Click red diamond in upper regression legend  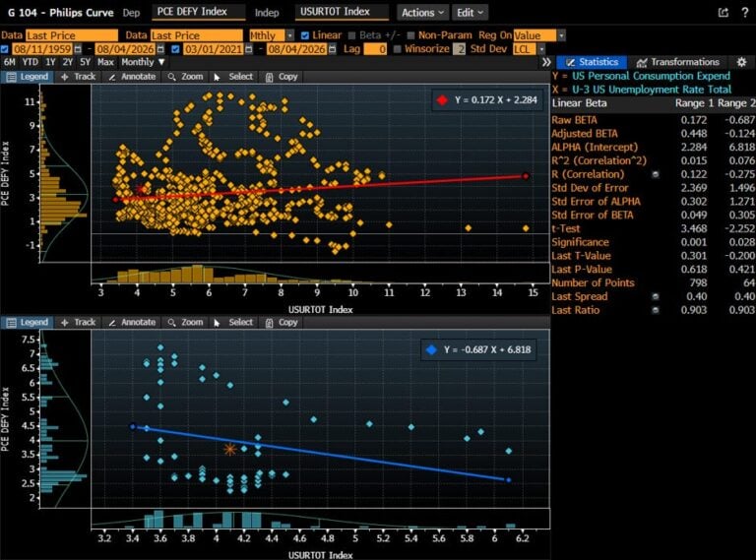pyautogui.click(x=442, y=100)
